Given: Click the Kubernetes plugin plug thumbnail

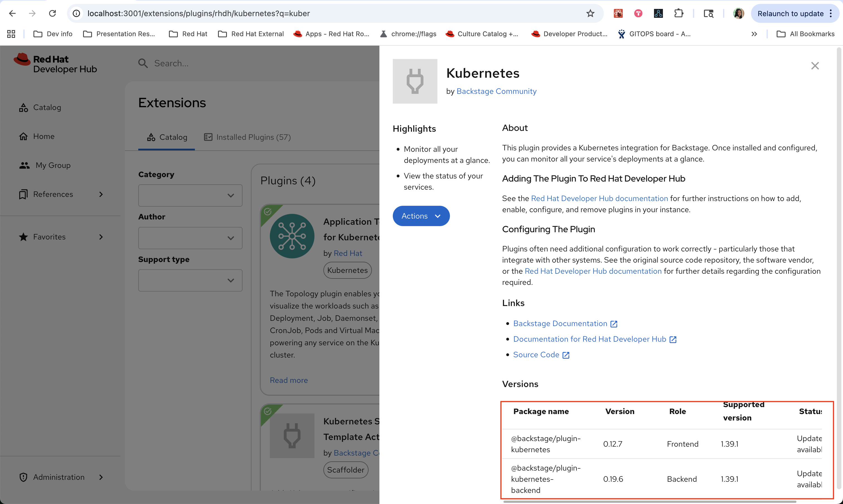Looking at the screenshot, I should (x=415, y=81).
